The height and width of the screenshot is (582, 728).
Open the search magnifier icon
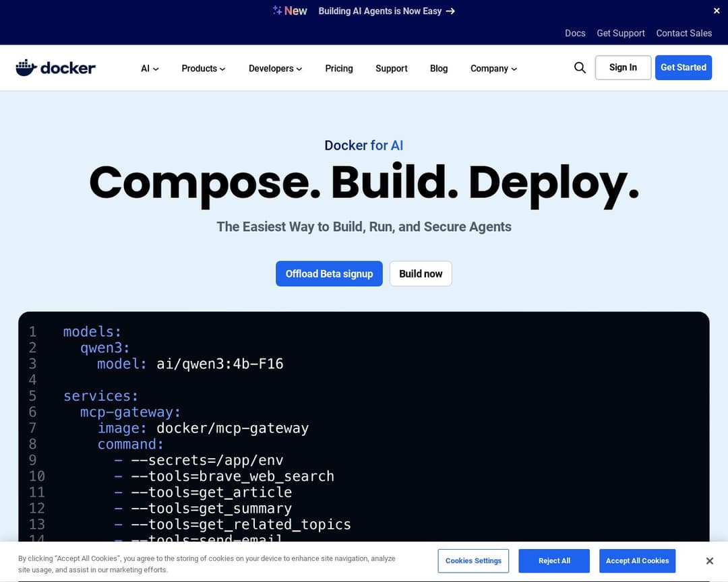(x=580, y=68)
